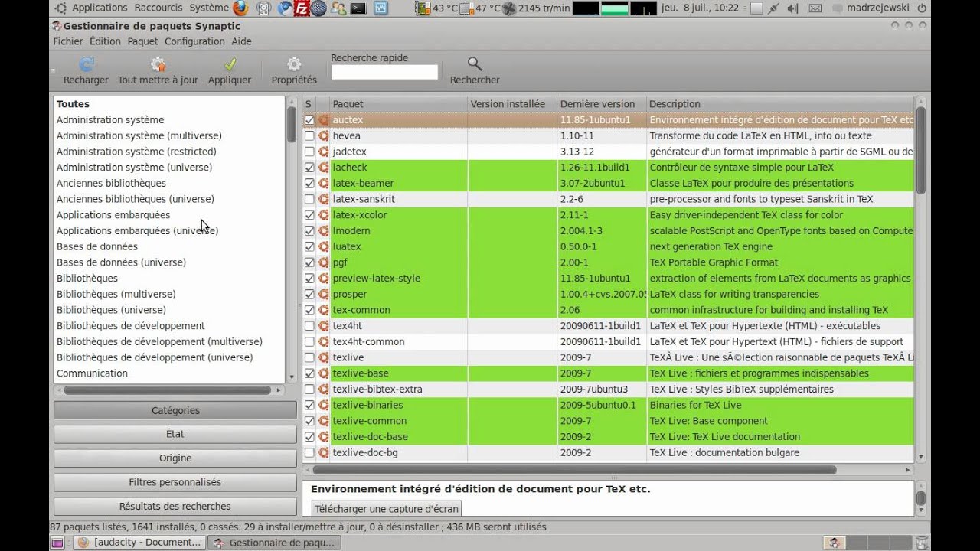Toggle the auctex package checkbox

[x=309, y=120]
